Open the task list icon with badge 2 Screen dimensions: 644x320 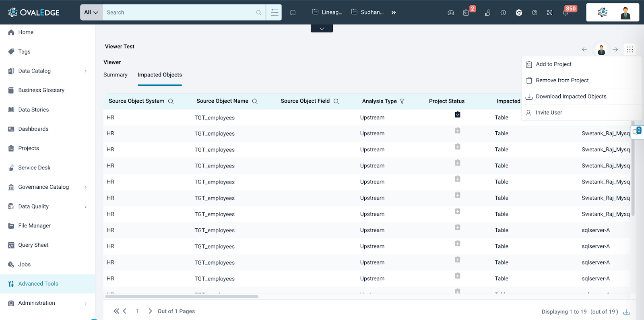(466, 13)
